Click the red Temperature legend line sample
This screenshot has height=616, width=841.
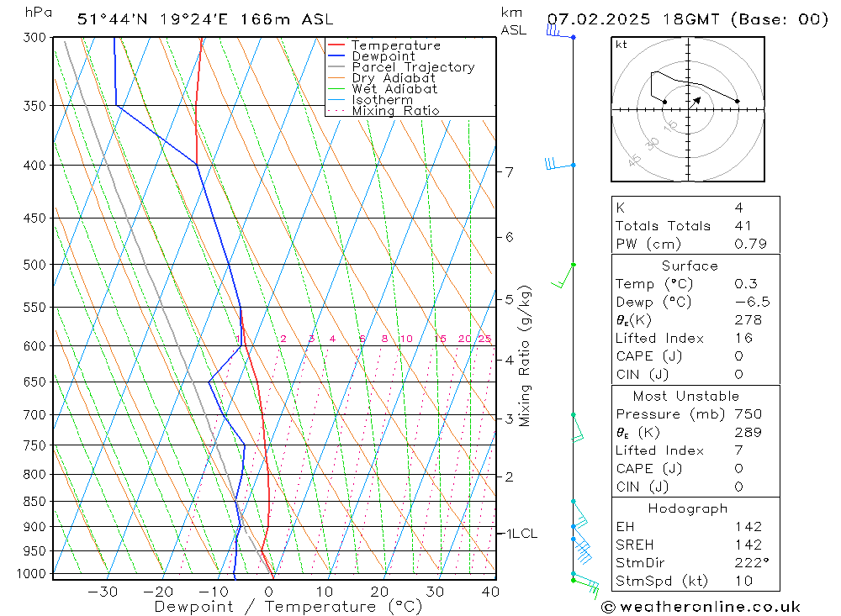(336, 45)
